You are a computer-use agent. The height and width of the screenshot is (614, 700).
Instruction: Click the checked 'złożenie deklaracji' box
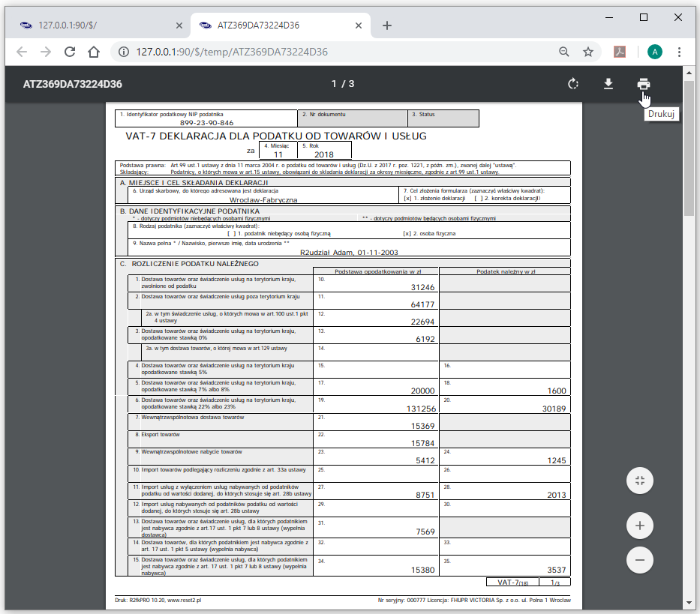tap(407, 198)
